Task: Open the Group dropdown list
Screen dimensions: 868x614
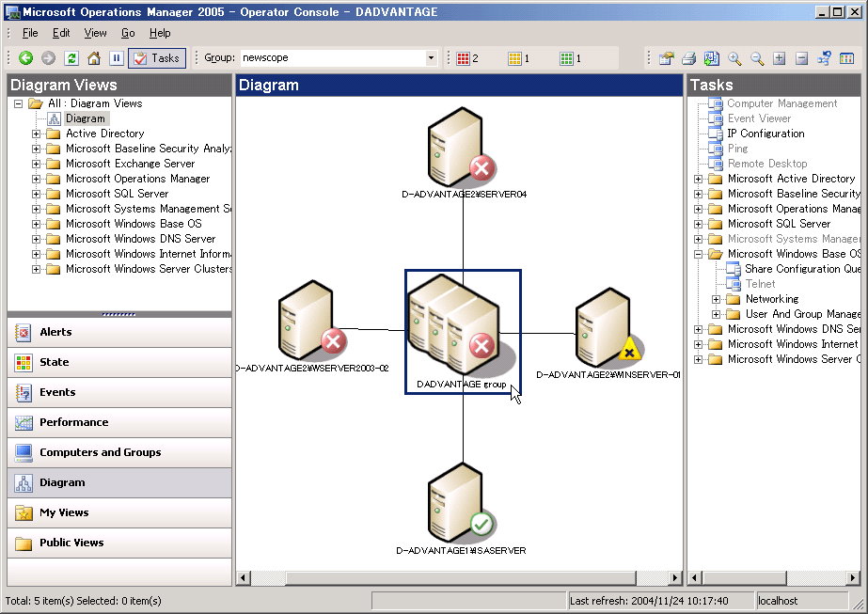Action: tap(432, 58)
